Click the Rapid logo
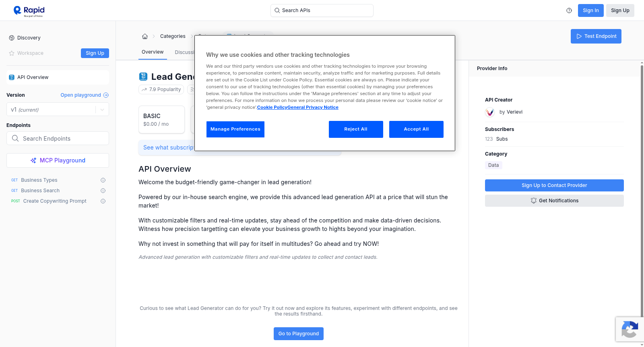Image resolution: width=644 pixels, height=347 pixels. tap(29, 11)
